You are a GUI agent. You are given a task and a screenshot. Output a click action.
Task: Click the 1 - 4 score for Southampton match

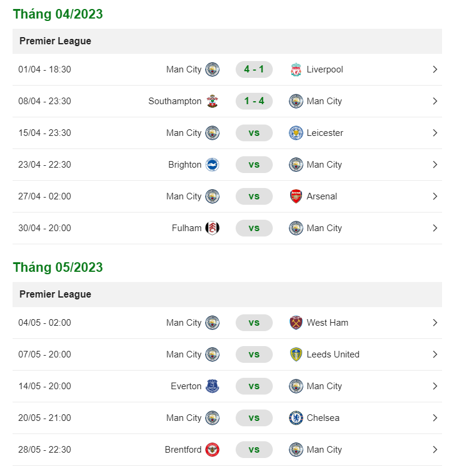pyautogui.click(x=254, y=101)
